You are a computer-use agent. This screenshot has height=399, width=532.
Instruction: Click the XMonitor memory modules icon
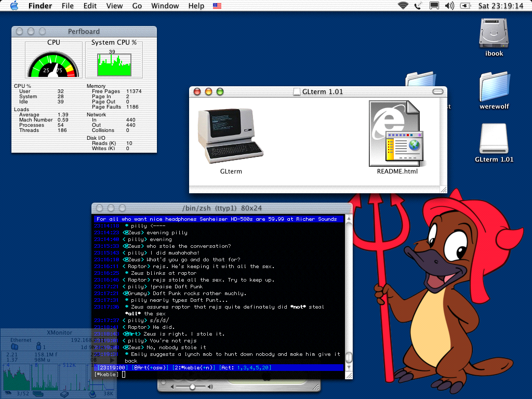[38, 394]
